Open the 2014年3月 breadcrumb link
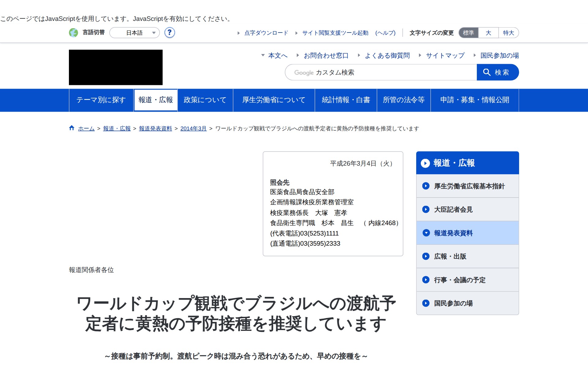The image size is (588, 368). [193, 128]
